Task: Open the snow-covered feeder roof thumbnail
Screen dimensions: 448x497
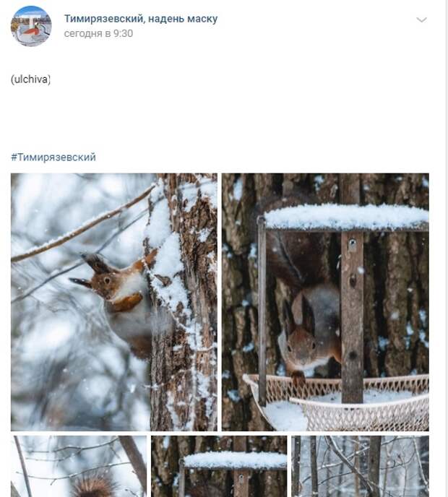Action: point(219,466)
